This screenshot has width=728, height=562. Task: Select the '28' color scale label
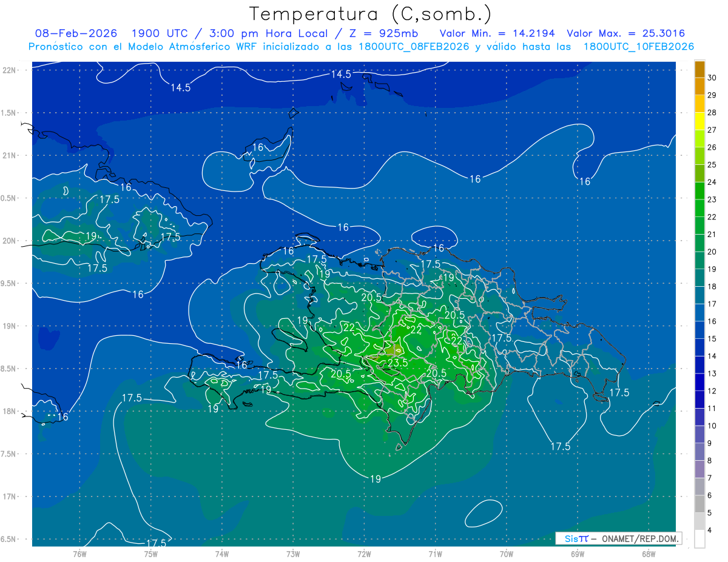[x=712, y=113]
